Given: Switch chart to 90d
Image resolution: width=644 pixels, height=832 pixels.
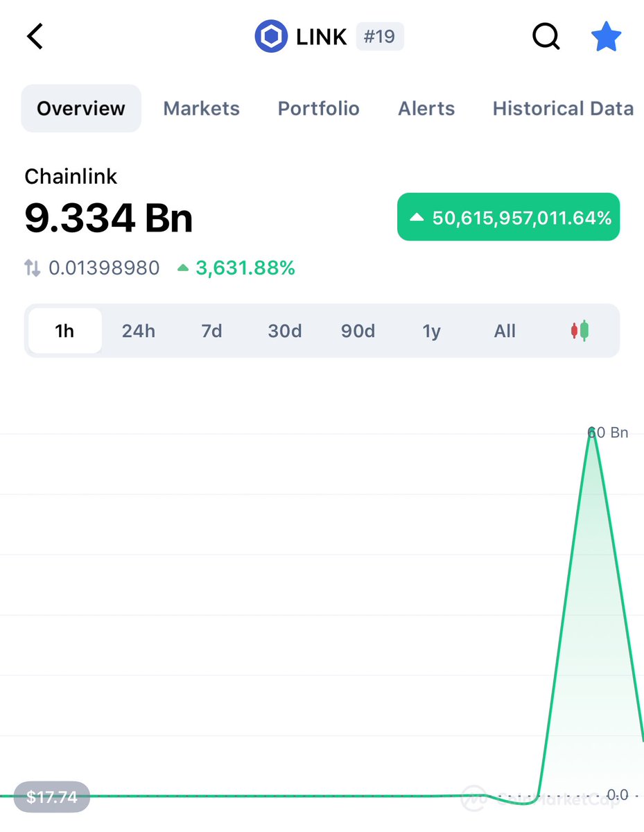Looking at the screenshot, I should [358, 331].
